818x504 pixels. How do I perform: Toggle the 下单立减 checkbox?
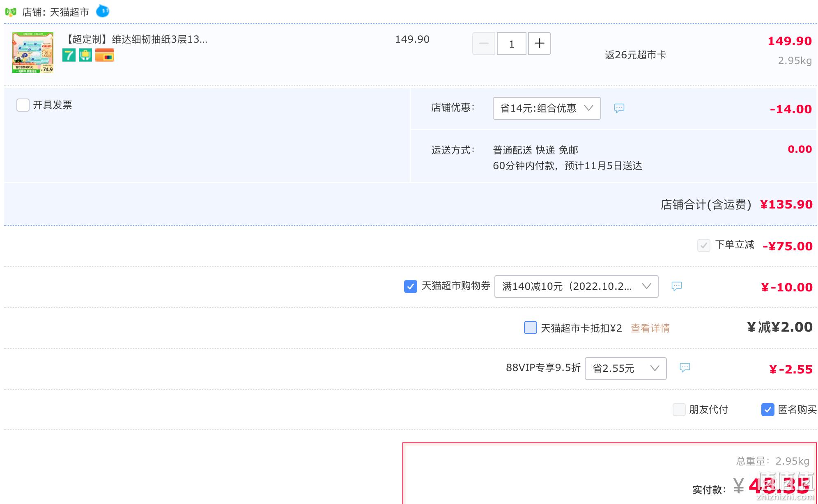click(704, 245)
